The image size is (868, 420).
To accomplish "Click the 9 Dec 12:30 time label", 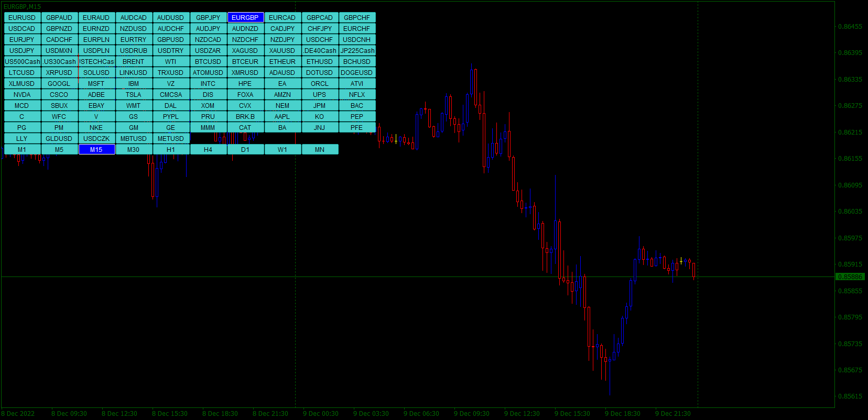I will [x=522, y=414].
